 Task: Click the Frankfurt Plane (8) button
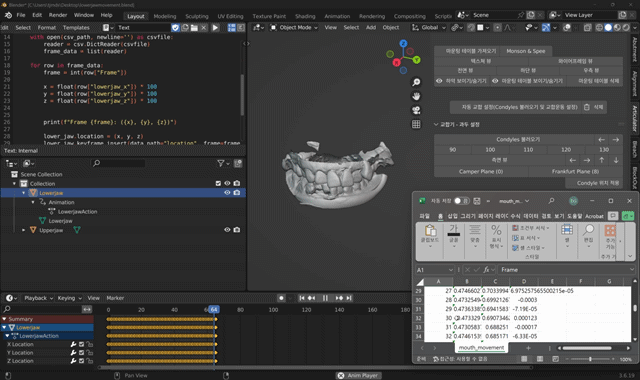576,172
